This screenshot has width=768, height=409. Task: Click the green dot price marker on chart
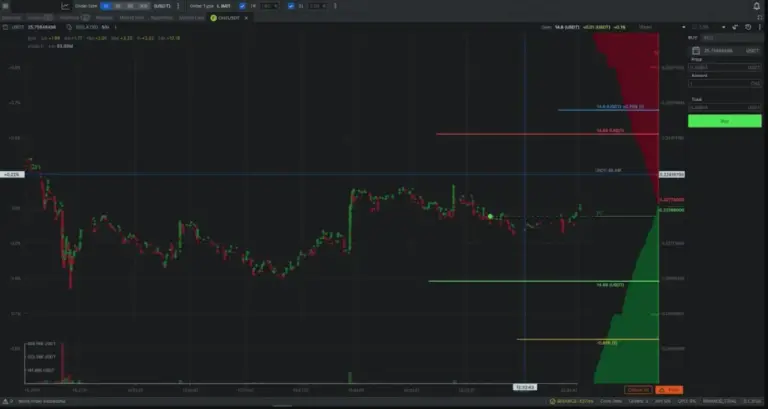[x=490, y=216]
